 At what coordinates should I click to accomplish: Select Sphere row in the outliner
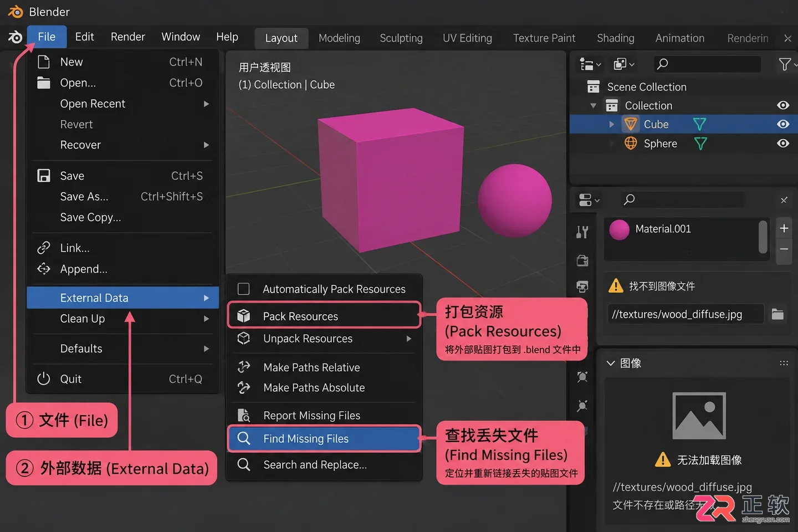pos(683,144)
